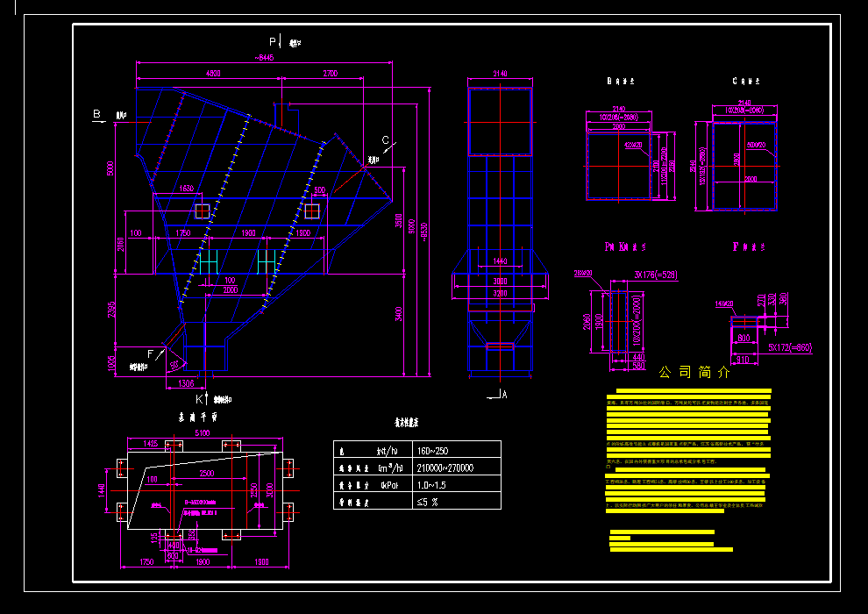Click the red centerline cross in B view
Screen dimensions: 868x614
tap(619, 166)
